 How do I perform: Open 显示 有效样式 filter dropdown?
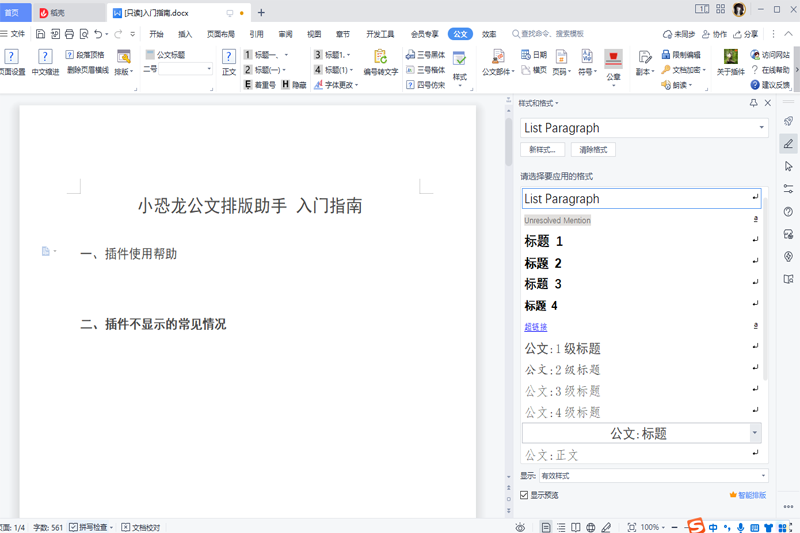tap(654, 476)
